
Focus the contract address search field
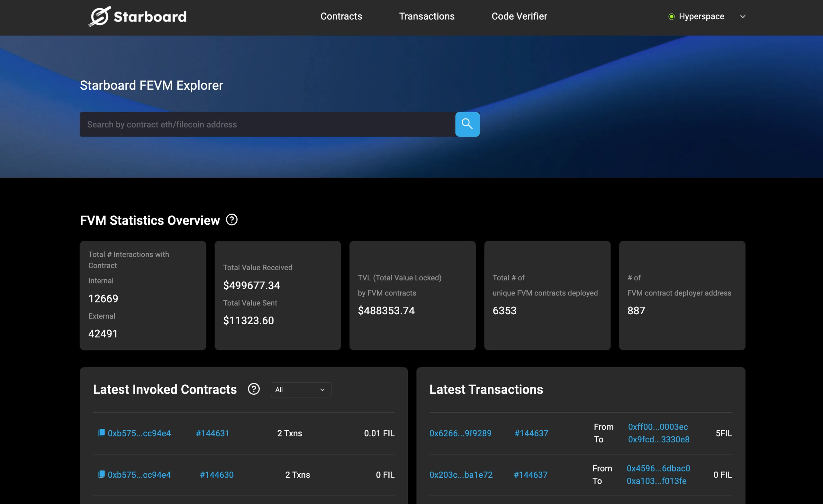[x=267, y=125]
